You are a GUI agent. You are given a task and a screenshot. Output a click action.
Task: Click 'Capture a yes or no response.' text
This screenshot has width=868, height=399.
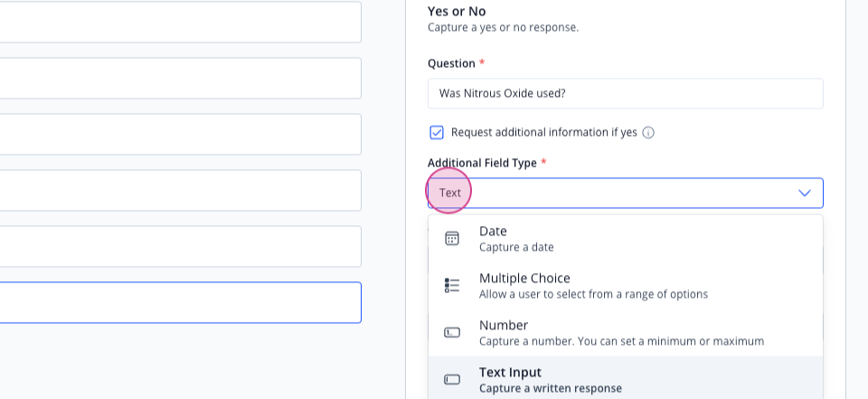pos(503,27)
